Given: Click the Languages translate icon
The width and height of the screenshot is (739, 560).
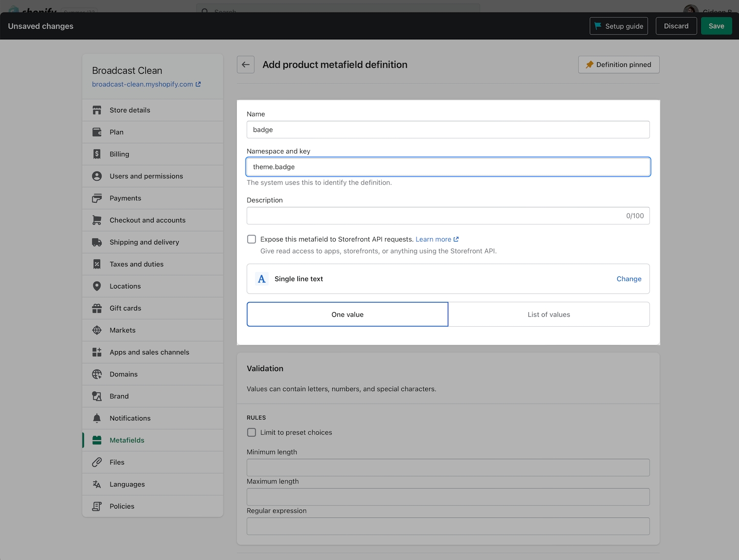Looking at the screenshot, I should tap(97, 484).
